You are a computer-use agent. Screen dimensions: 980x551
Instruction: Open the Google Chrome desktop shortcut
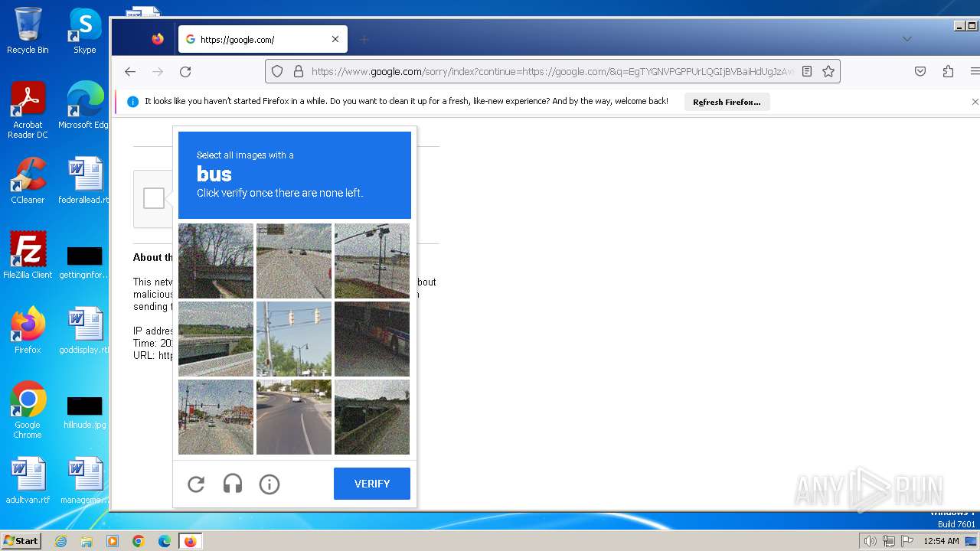tap(28, 409)
